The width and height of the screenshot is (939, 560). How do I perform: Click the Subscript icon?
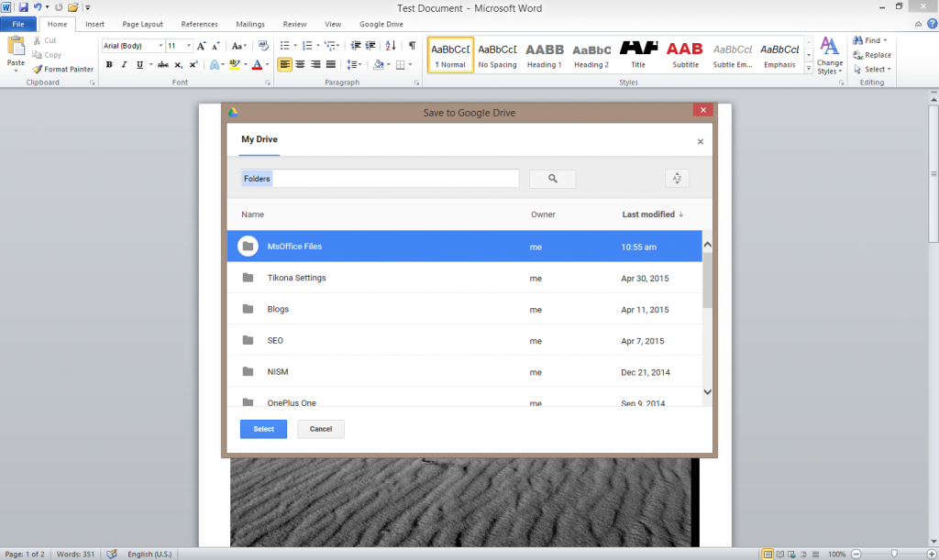click(x=179, y=64)
